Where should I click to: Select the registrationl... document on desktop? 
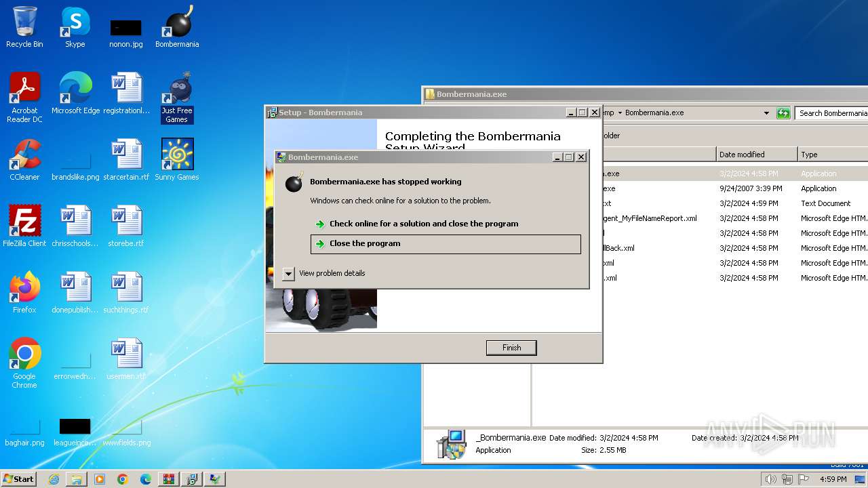tap(126, 94)
